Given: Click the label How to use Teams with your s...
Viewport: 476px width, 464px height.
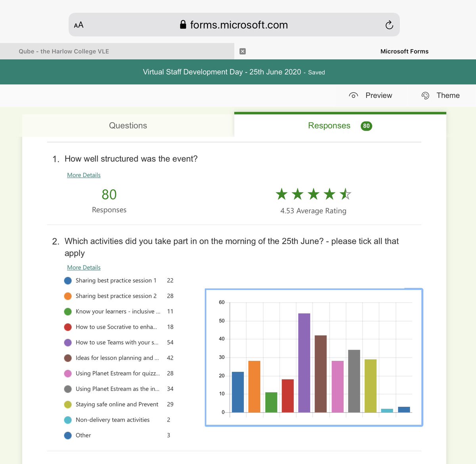Looking at the screenshot, I should [117, 343].
